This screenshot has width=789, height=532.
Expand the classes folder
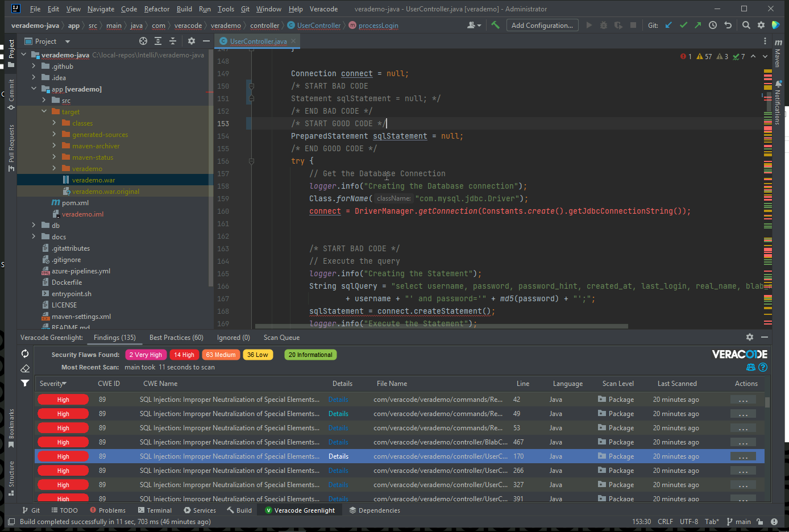(x=54, y=123)
